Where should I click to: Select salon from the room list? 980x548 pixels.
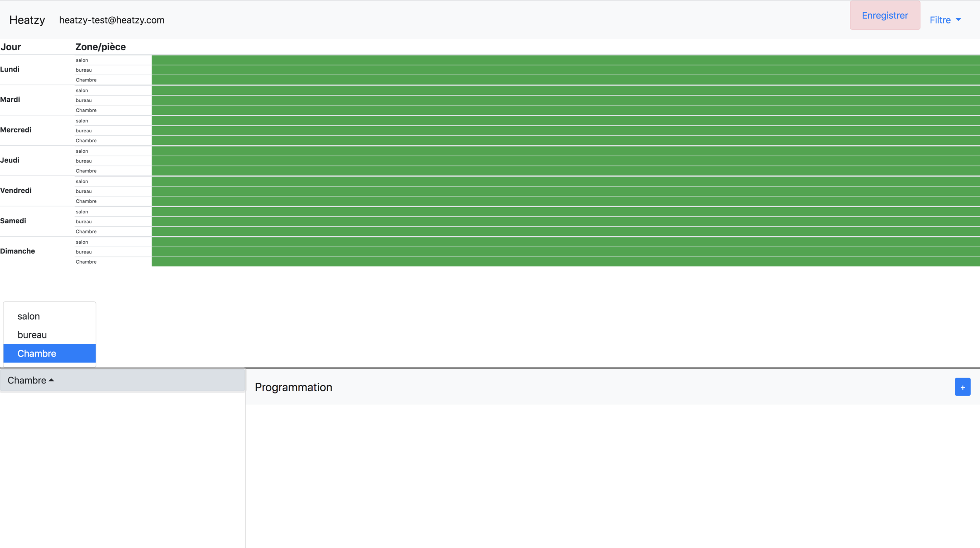[x=29, y=316]
